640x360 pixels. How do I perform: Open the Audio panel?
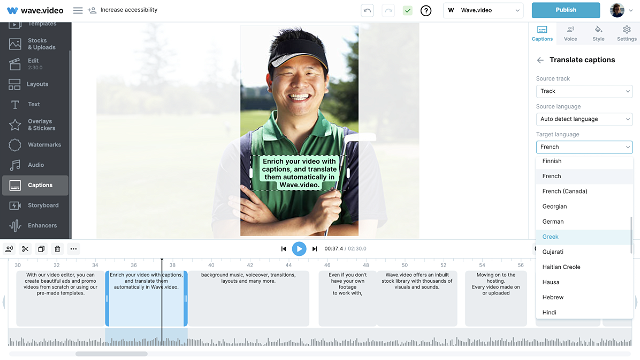(x=36, y=165)
